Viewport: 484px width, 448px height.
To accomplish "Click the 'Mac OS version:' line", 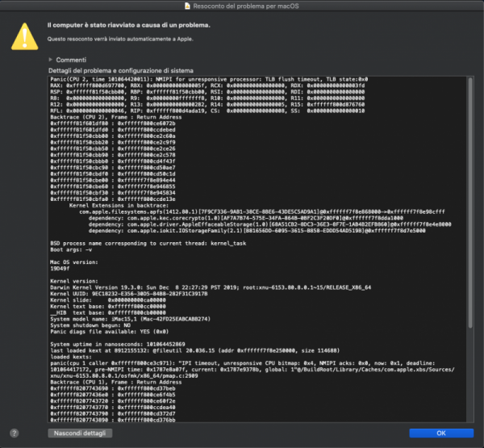I will pyautogui.click(x=74, y=262).
